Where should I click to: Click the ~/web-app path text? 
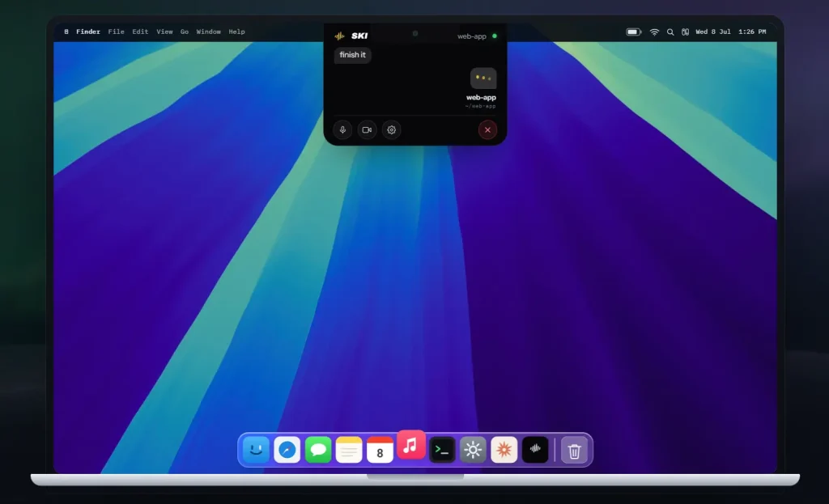pos(481,106)
